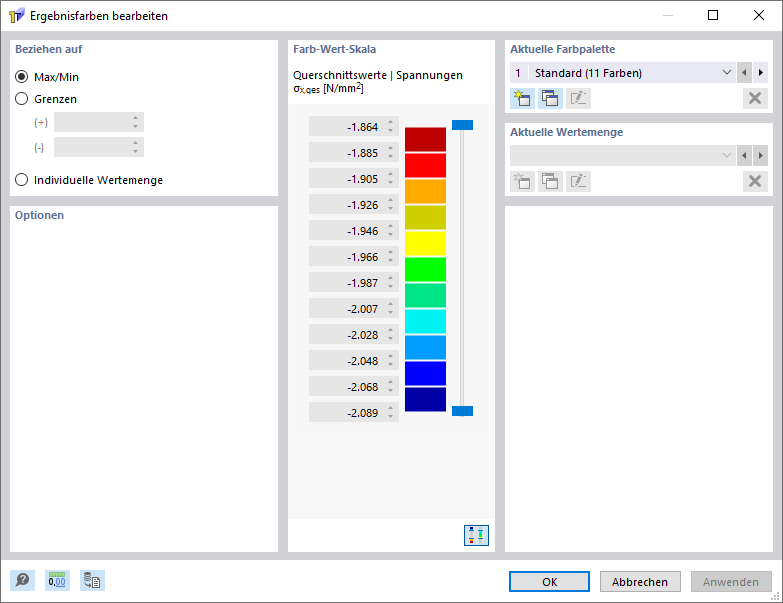Click the app icon in title bar
The height and width of the screenshot is (603, 783).
coord(16,16)
